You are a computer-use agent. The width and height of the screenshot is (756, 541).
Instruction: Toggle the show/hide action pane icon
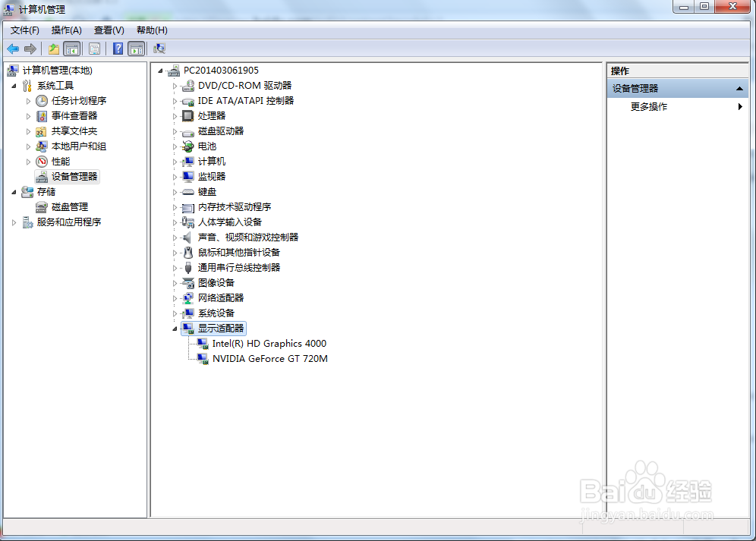pos(137,49)
